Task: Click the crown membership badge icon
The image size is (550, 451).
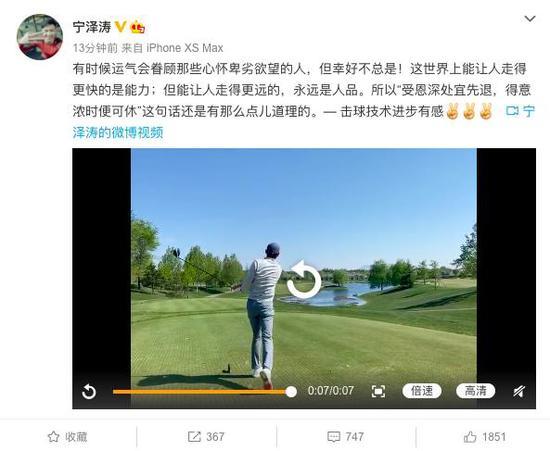Action: [x=138, y=27]
